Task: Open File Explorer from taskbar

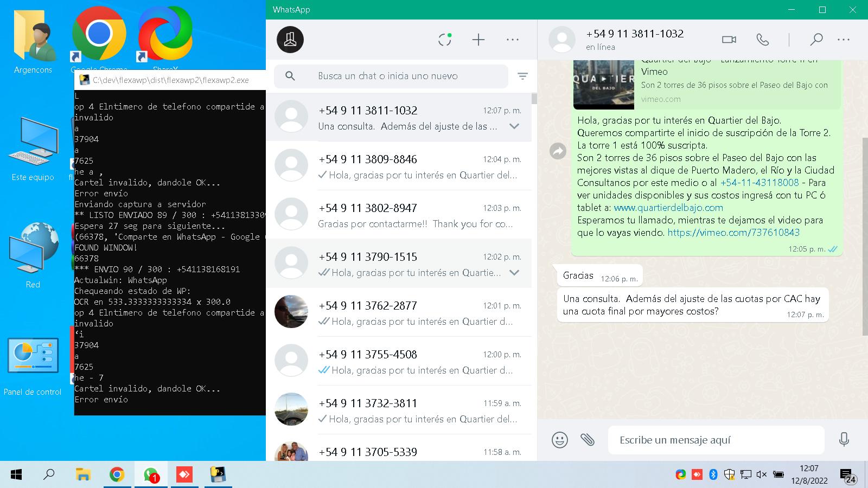Action: 83,475
